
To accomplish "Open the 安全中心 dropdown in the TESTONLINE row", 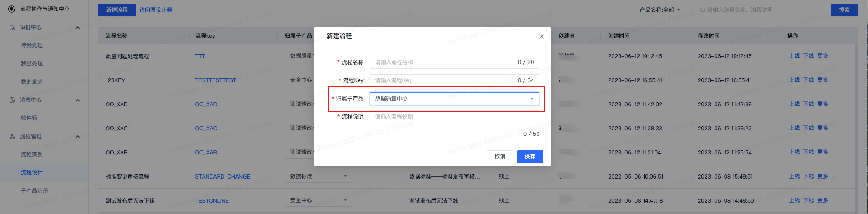I will pyautogui.click(x=319, y=200).
